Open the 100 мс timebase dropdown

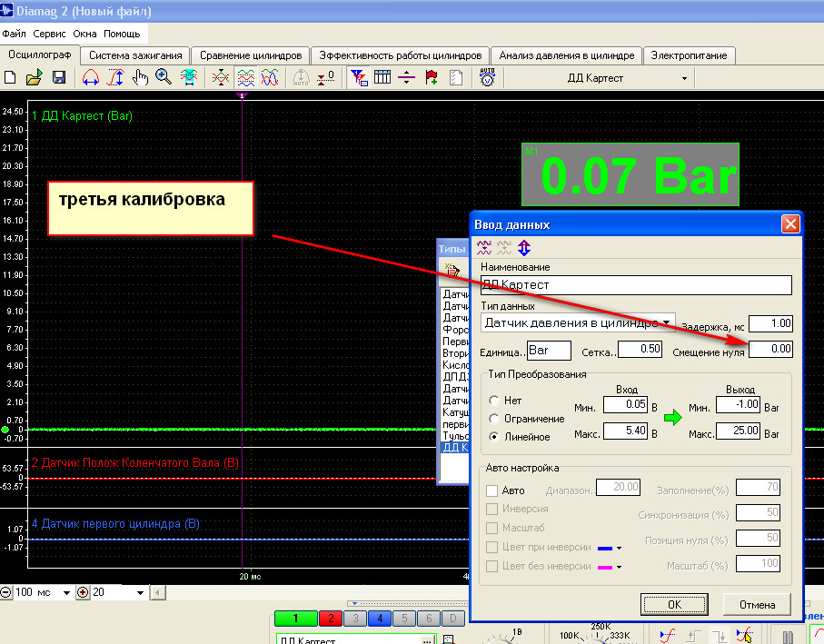(66, 593)
